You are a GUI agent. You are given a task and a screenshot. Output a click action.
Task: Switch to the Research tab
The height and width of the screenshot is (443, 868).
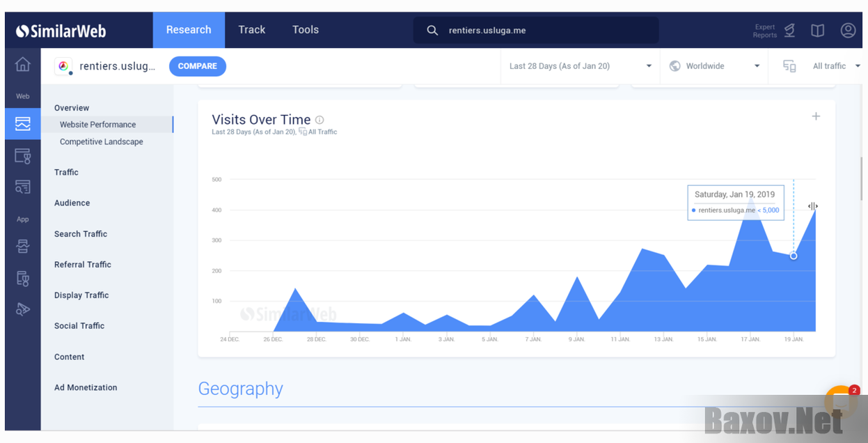[189, 30]
